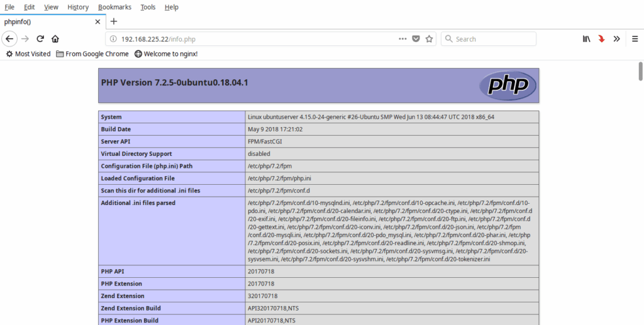The image size is (644, 325).
Task: Focus the Search box
Action: click(x=489, y=39)
